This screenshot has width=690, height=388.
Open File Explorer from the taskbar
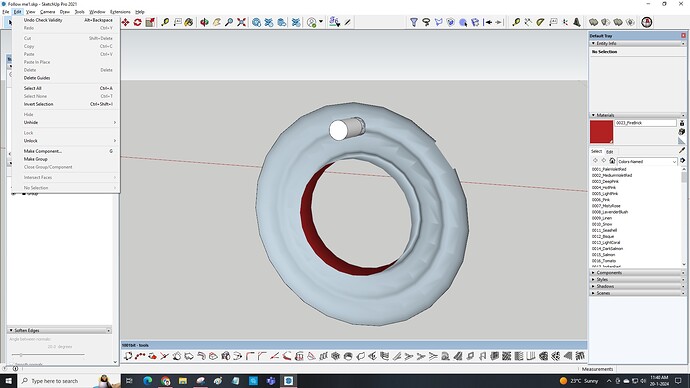183,381
